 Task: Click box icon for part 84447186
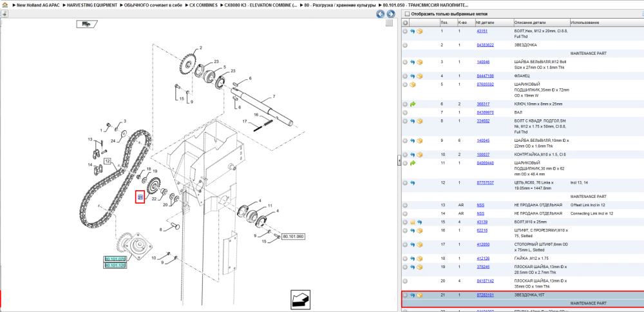coord(420,76)
